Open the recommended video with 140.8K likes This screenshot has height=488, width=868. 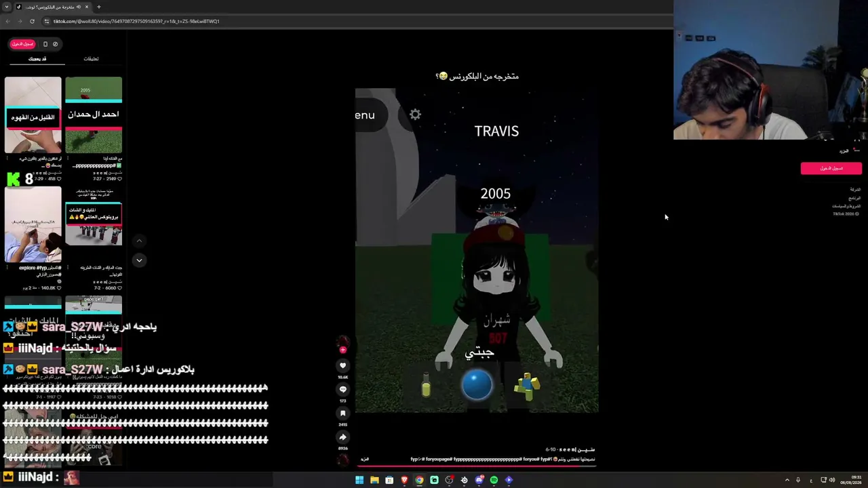(x=33, y=224)
